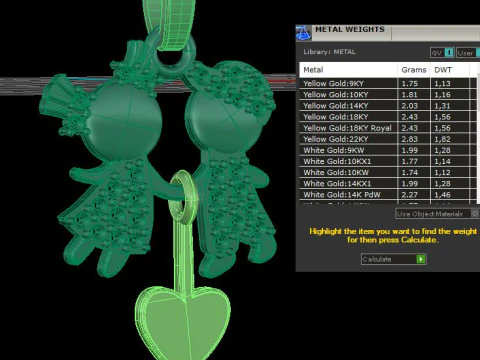Click the 1,82 DWT value
480x360 pixels.
point(442,139)
